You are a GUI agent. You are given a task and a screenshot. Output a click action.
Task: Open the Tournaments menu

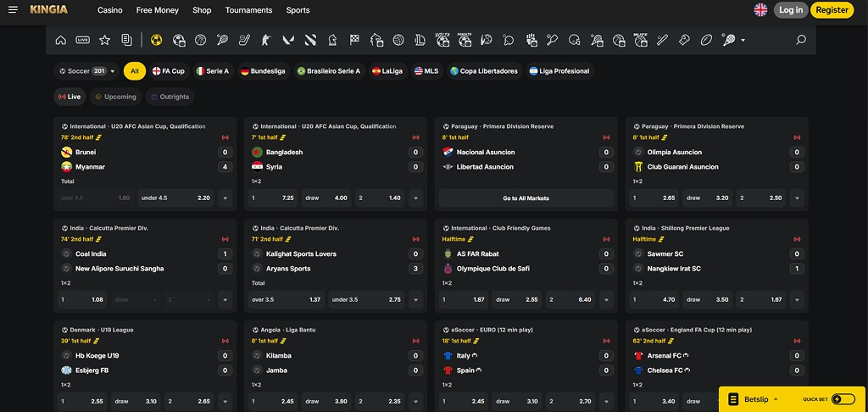point(248,10)
